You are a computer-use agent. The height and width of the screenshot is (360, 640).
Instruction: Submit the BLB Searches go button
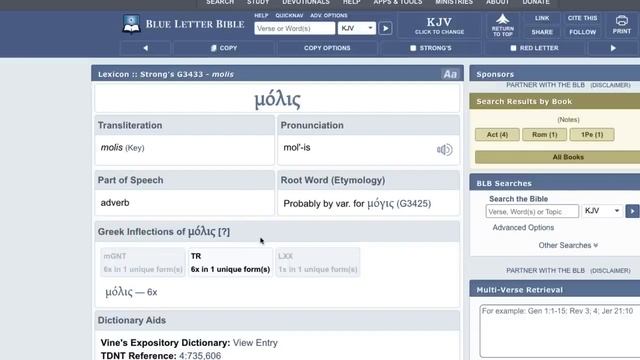[x=632, y=211]
